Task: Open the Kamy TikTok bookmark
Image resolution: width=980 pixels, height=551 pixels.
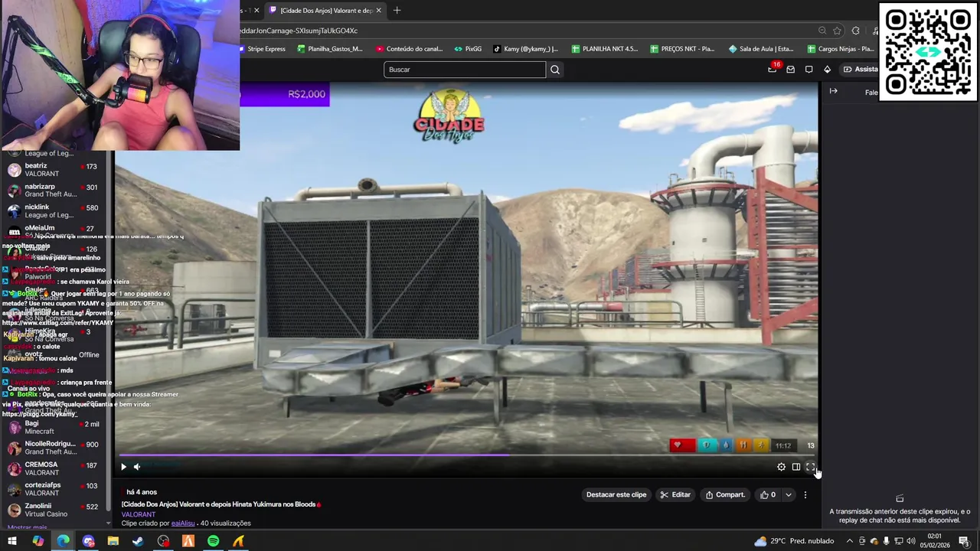Action: [x=525, y=49]
